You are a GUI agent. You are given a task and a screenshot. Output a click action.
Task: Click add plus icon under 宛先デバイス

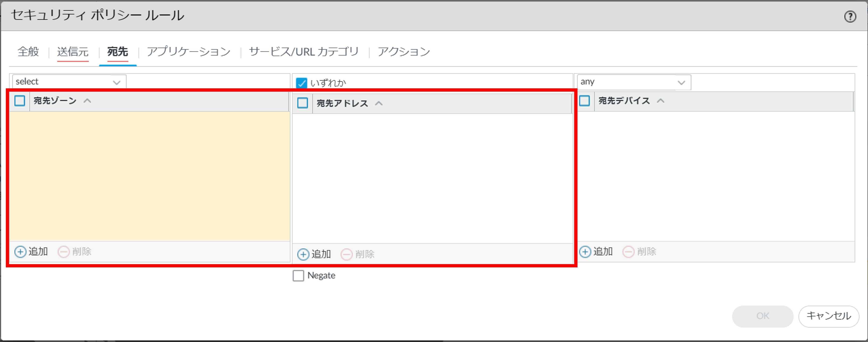(585, 252)
